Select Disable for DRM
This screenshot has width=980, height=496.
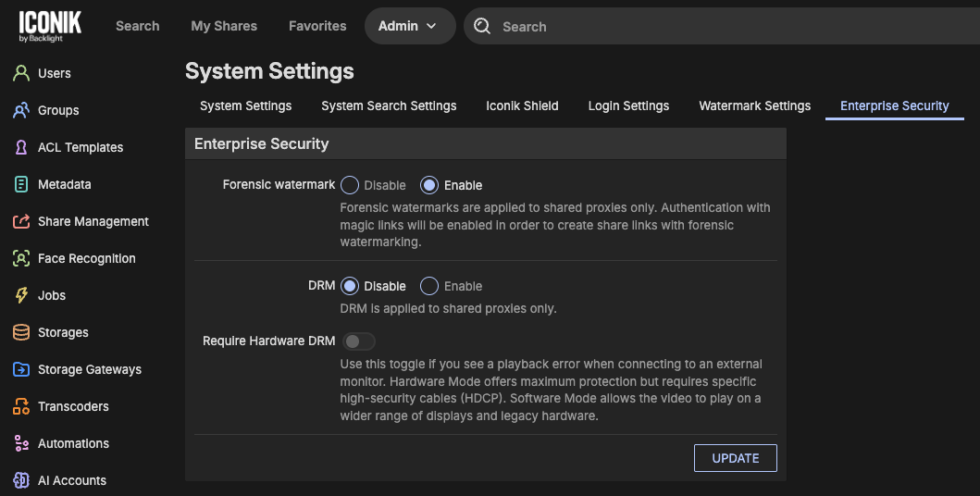(350, 286)
